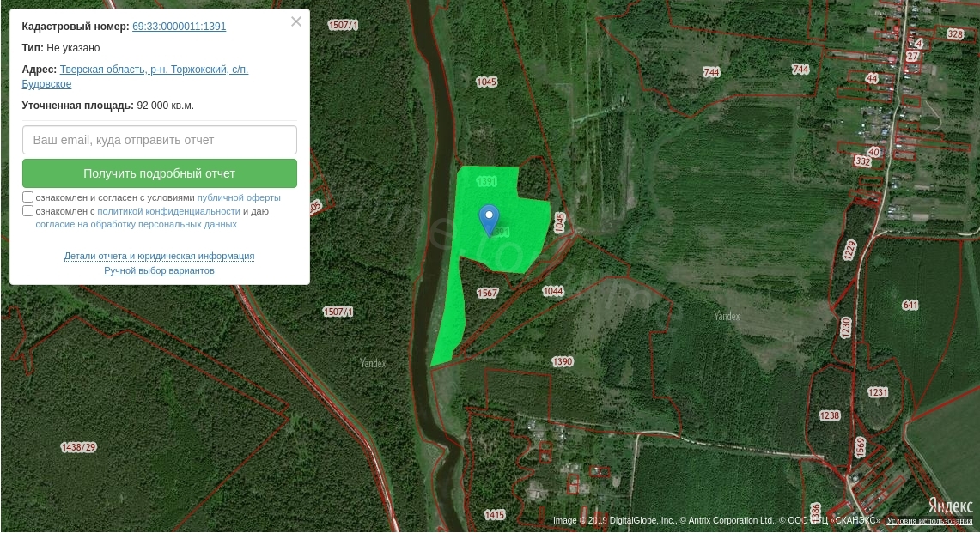Viewport: 980px width, 533px height.
Task: Select parcel label 1438/29 on map
Action: coord(78,447)
